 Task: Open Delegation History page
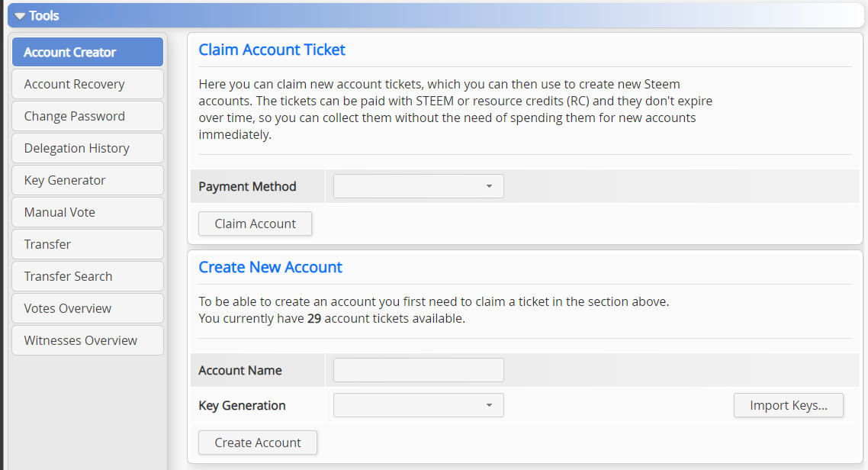(88, 148)
